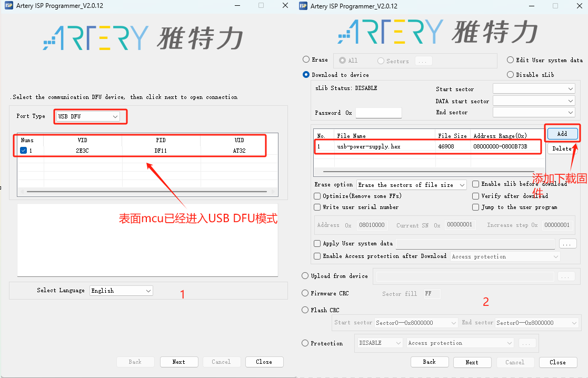Viewport: 588px width, 378px height.
Task: Click the Password 0x input field
Action: click(378, 113)
